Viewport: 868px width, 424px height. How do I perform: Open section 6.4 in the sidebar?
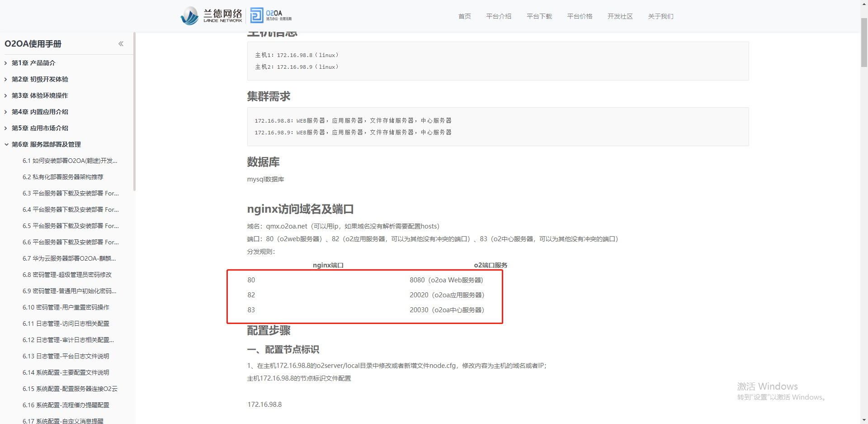[x=71, y=210]
